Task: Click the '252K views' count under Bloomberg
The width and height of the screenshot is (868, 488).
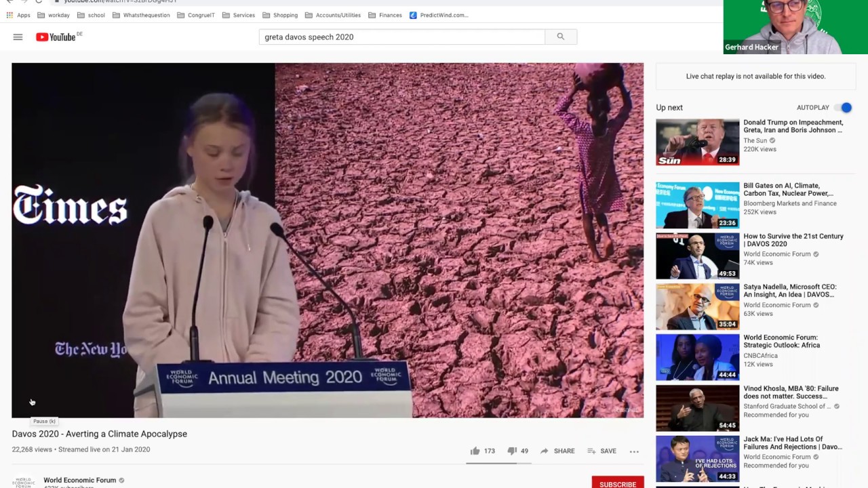Action: point(760,212)
